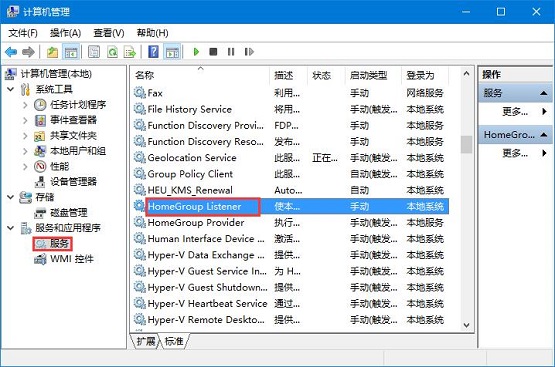The image size is (555, 367).
Task: Expand the 任务计划程序 tree node
Action: pyautogui.click(x=25, y=105)
